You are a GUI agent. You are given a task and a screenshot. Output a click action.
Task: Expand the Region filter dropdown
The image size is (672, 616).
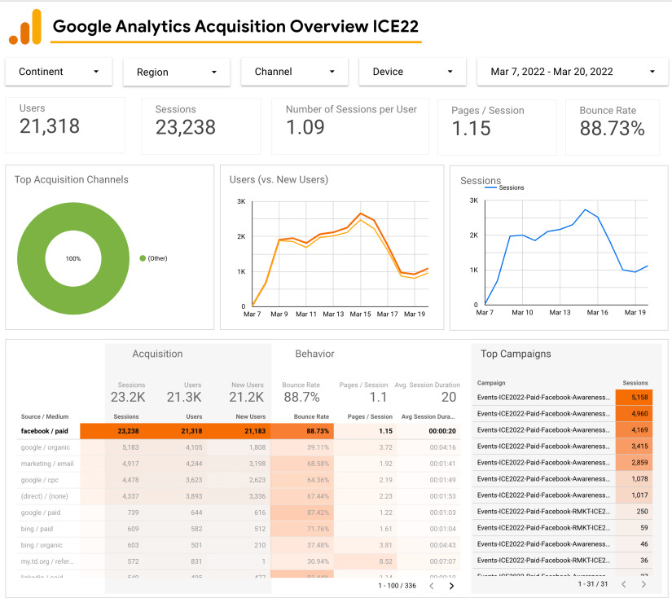(x=177, y=73)
